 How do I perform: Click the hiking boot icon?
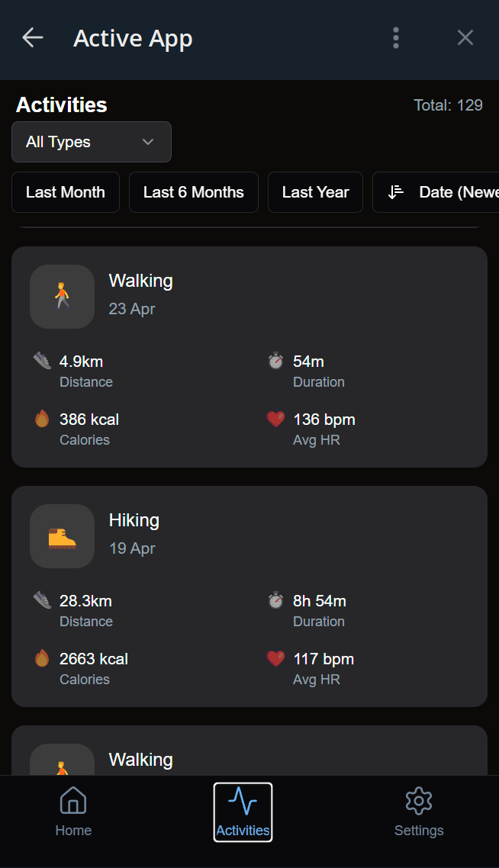[62, 535]
